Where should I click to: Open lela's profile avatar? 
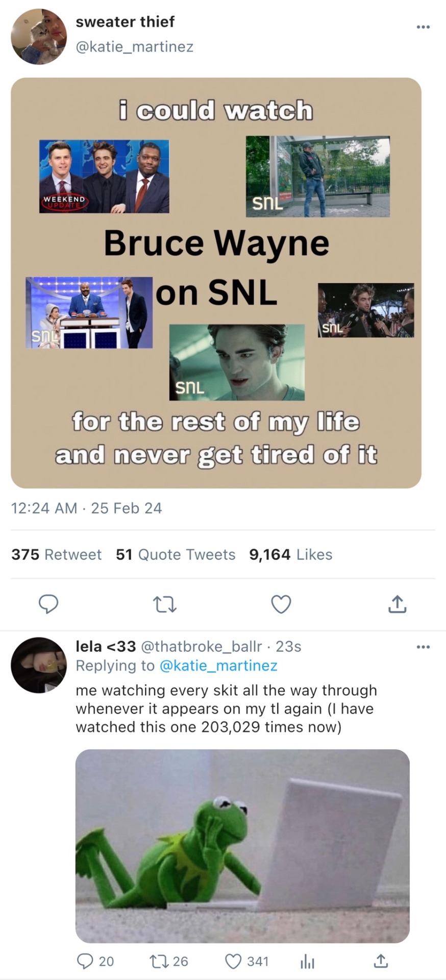tap(39, 665)
